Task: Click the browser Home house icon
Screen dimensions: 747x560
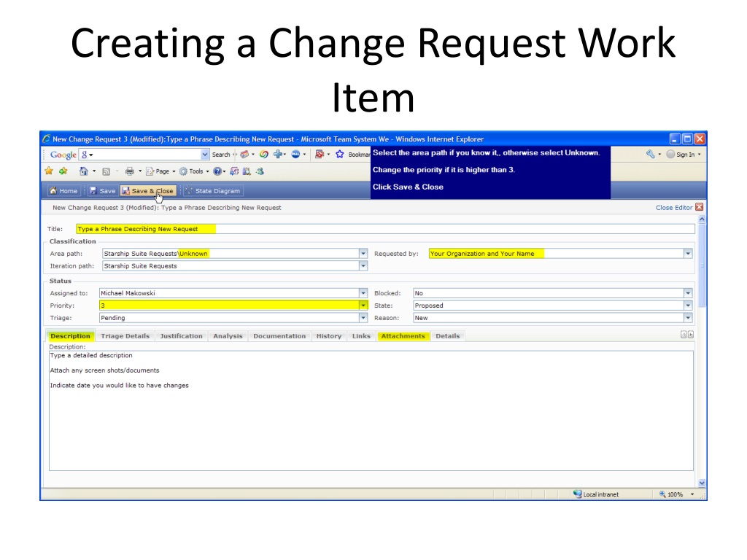Action: (84, 171)
